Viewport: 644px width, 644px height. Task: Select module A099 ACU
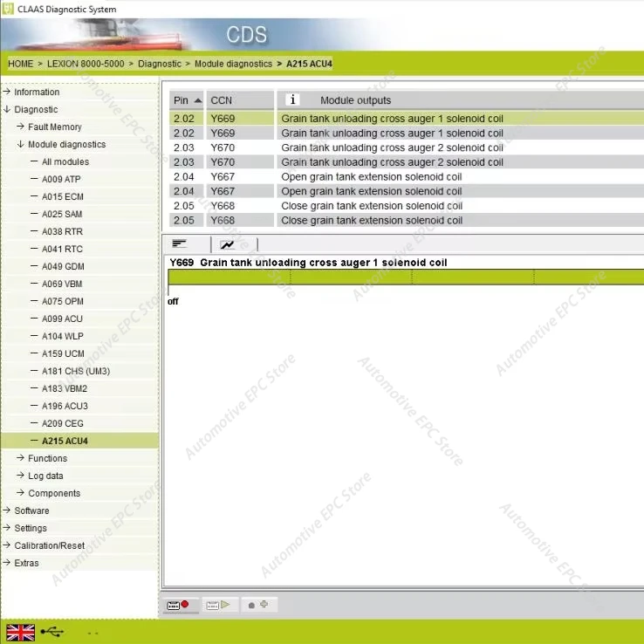(x=62, y=319)
